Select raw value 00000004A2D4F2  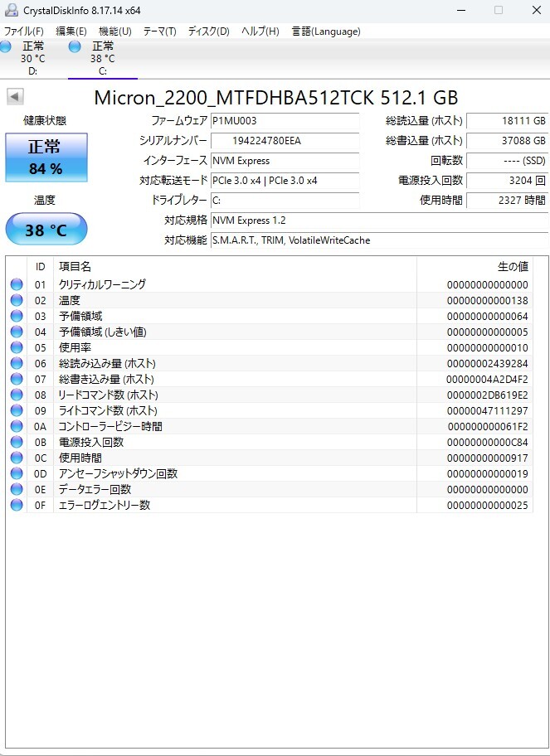[x=487, y=380]
